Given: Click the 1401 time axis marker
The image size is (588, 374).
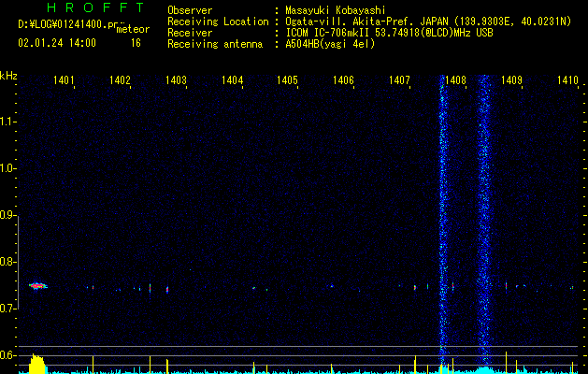Looking at the screenshot, I should 64,79.
